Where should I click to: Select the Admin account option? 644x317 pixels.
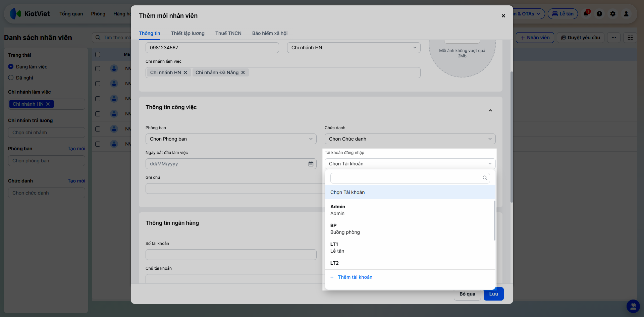pyautogui.click(x=409, y=210)
